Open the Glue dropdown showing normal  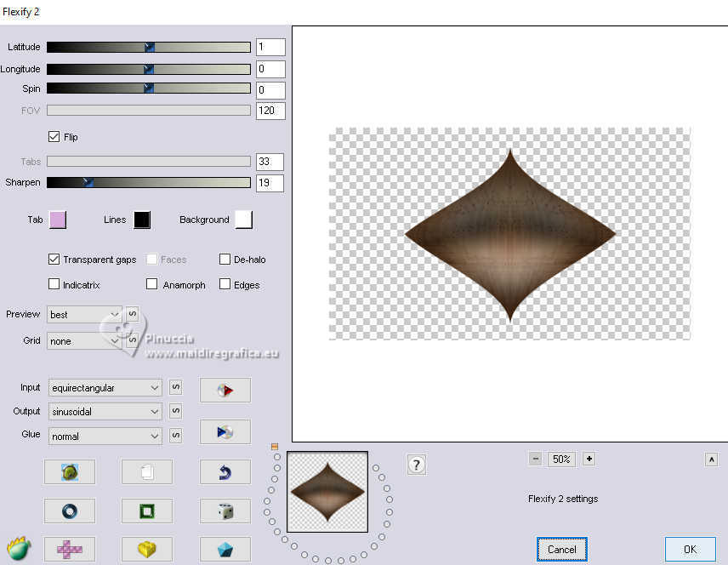tap(105, 437)
